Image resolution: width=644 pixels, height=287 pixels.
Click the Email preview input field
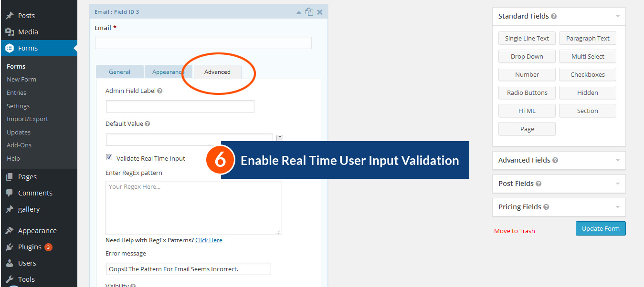[x=203, y=43]
